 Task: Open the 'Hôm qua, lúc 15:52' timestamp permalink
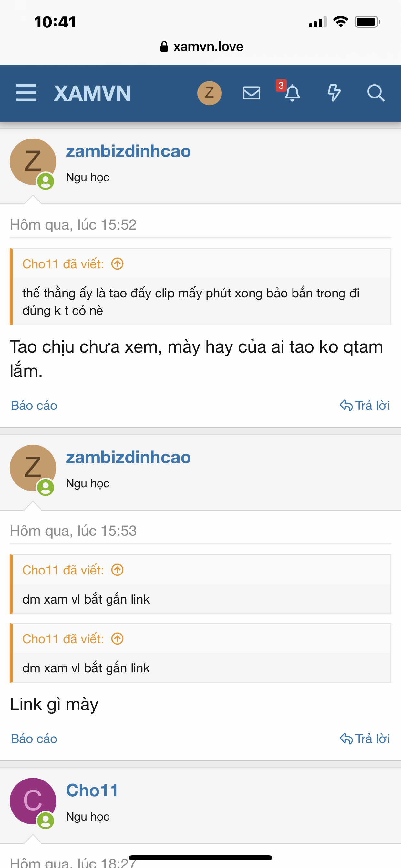73,225
